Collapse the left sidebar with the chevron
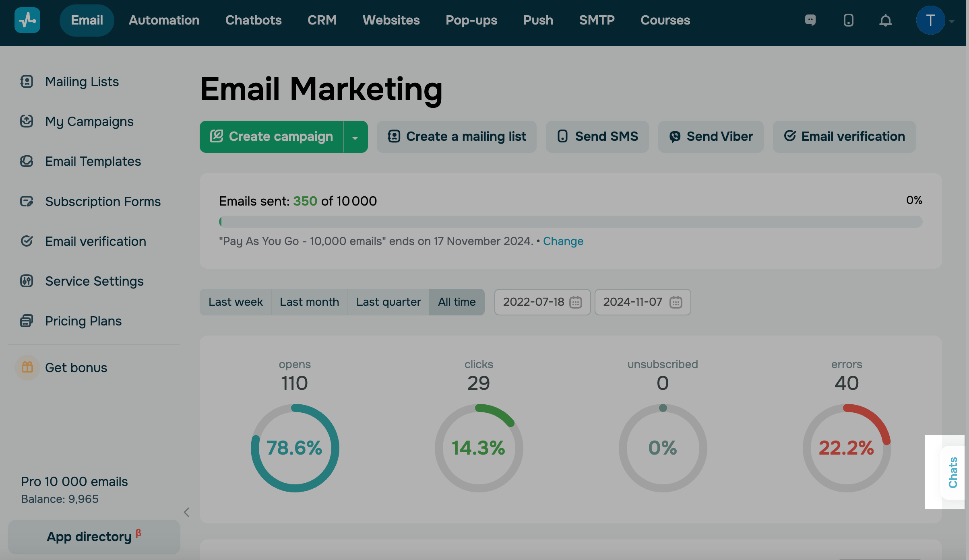This screenshot has height=560, width=969. pos(186,512)
